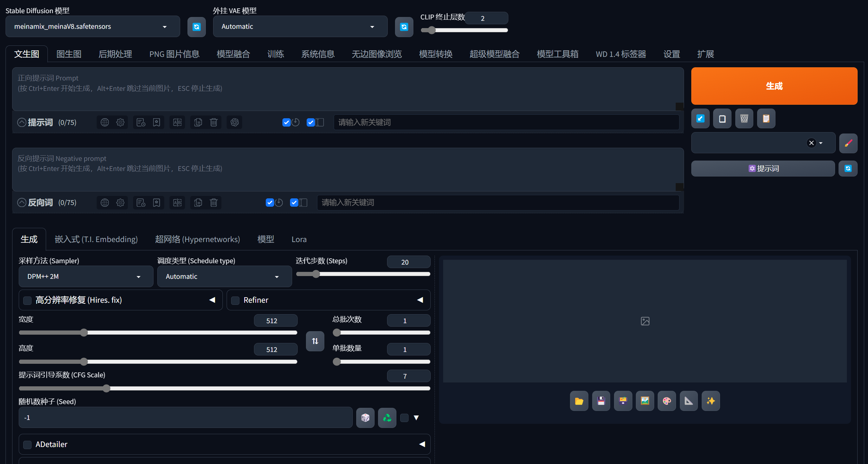
Task: Click the swap width and height button
Action: click(315, 341)
